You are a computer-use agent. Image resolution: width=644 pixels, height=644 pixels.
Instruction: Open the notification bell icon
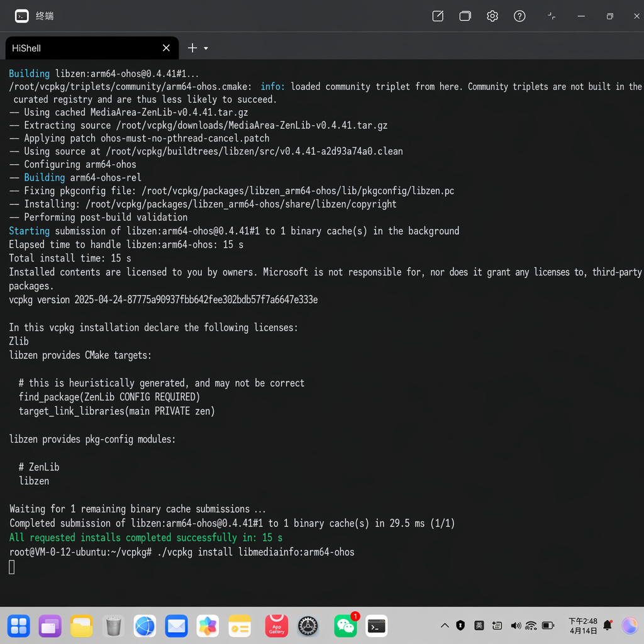pos(608,625)
